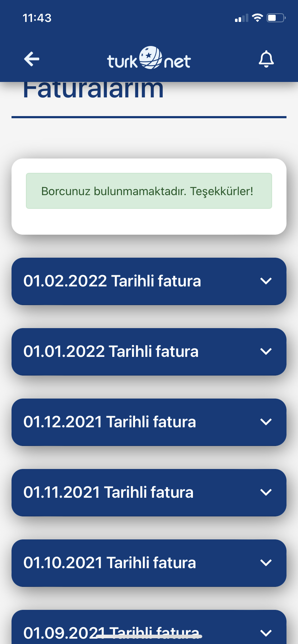
Task: Tap the cellular signal bars
Action: pyautogui.click(x=241, y=18)
